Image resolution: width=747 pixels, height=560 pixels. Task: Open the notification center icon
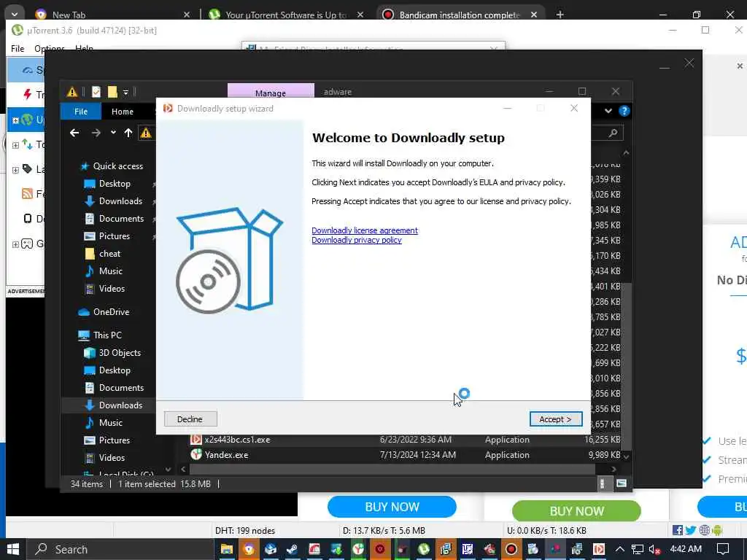point(723,550)
